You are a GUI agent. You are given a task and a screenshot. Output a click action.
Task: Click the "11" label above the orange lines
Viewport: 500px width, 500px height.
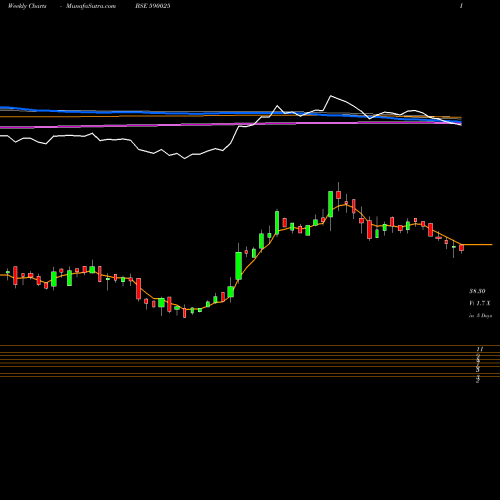tap(480, 349)
